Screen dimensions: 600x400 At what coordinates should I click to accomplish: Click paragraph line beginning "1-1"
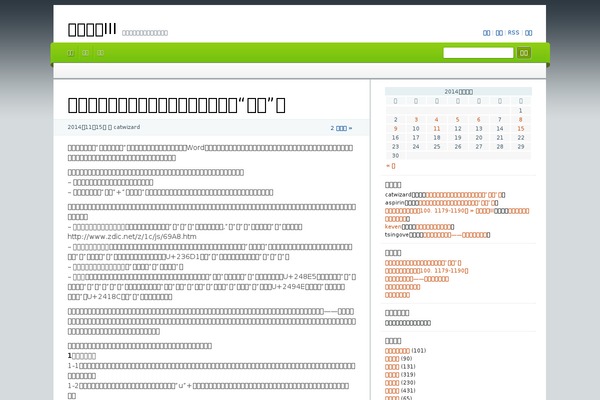pyautogui.click(x=211, y=371)
